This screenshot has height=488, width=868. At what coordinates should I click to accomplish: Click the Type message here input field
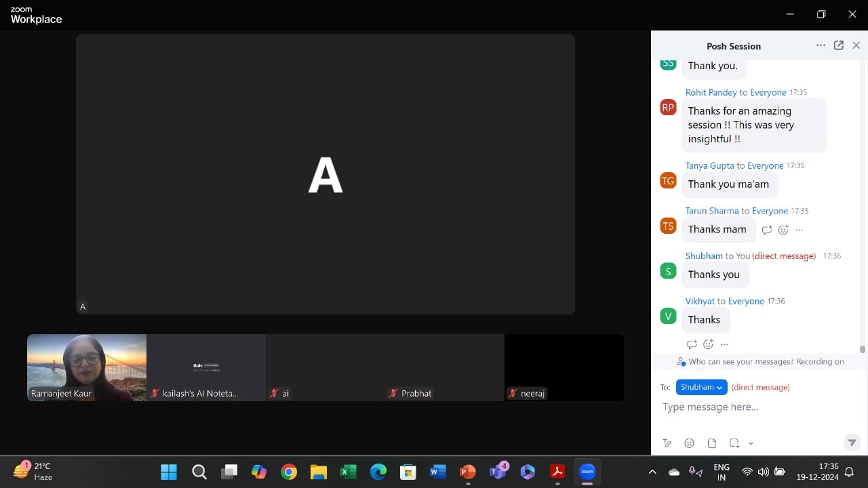pyautogui.click(x=753, y=407)
